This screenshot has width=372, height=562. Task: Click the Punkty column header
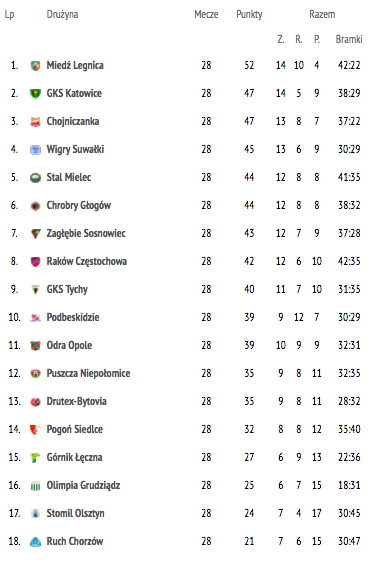(x=249, y=15)
